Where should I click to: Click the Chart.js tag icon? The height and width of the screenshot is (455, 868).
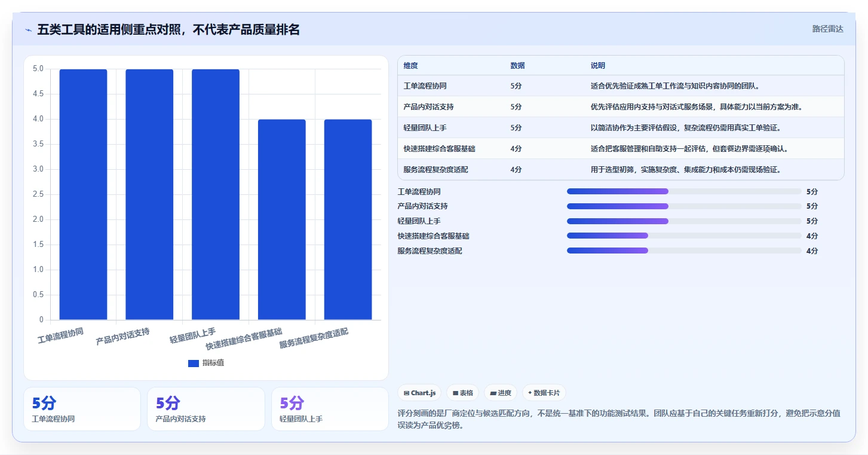pos(407,393)
